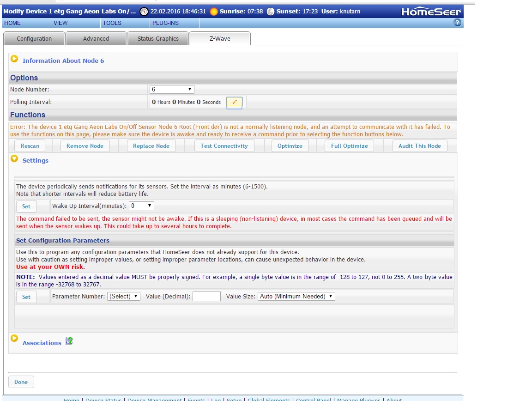Click the 'User: knutarn' text
The image size is (532, 401).
(x=341, y=11)
